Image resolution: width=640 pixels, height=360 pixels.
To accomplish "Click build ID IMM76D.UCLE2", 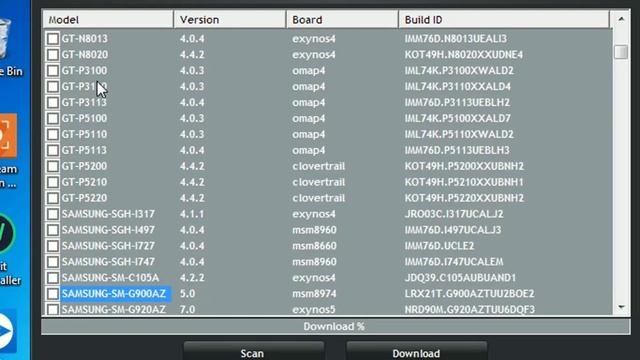I will tap(439, 246).
